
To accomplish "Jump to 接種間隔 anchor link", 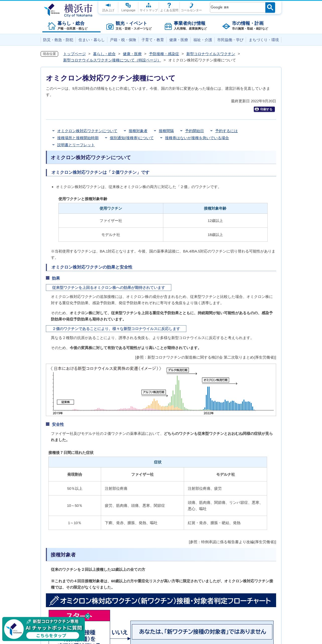I will [166, 131].
